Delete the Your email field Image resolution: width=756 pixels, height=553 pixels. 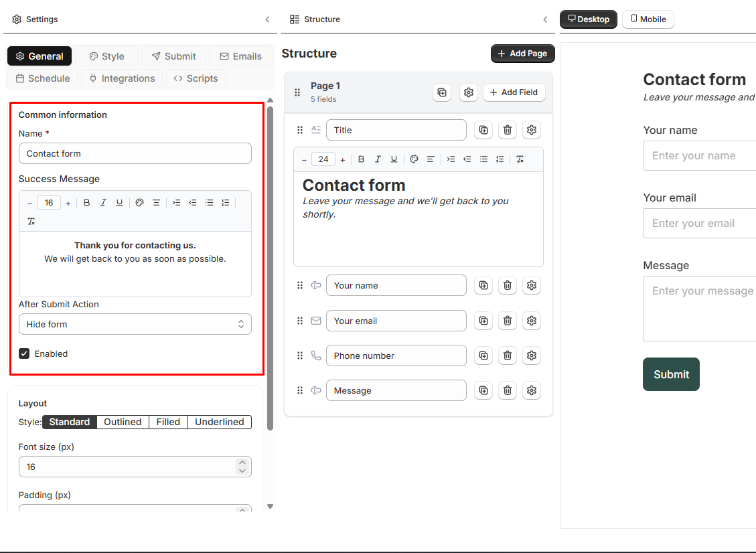pos(508,321)
